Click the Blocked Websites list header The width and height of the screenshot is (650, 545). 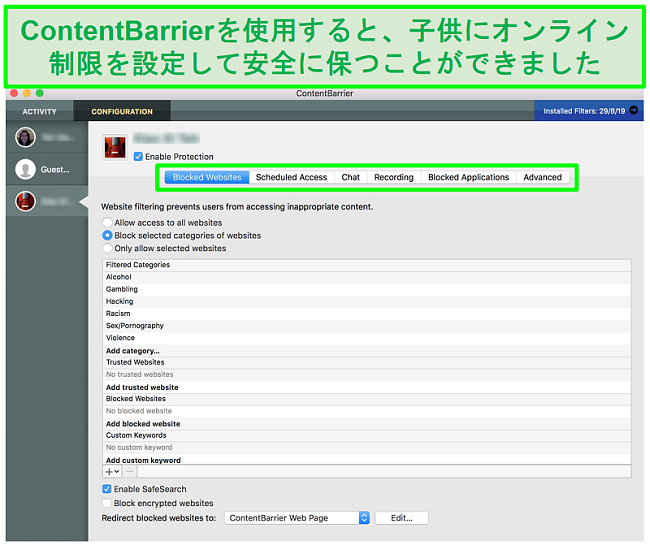click(366, 399)
